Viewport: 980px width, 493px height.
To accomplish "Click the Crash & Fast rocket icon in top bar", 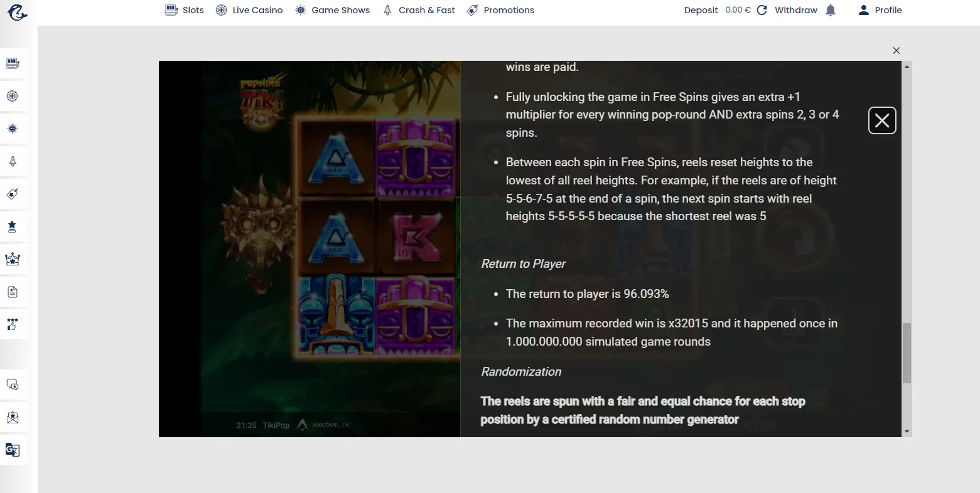I will [387, 10].
